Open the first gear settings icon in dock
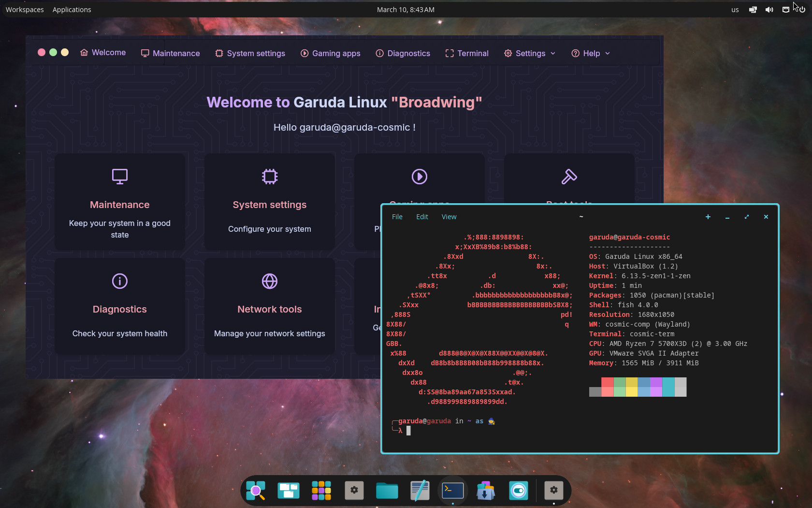The image size is (812, 508). pos(354,491)
